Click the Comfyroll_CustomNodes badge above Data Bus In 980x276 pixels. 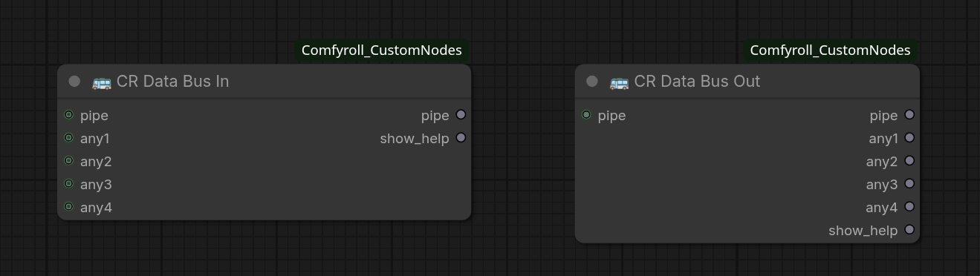[x=382, y=50]
